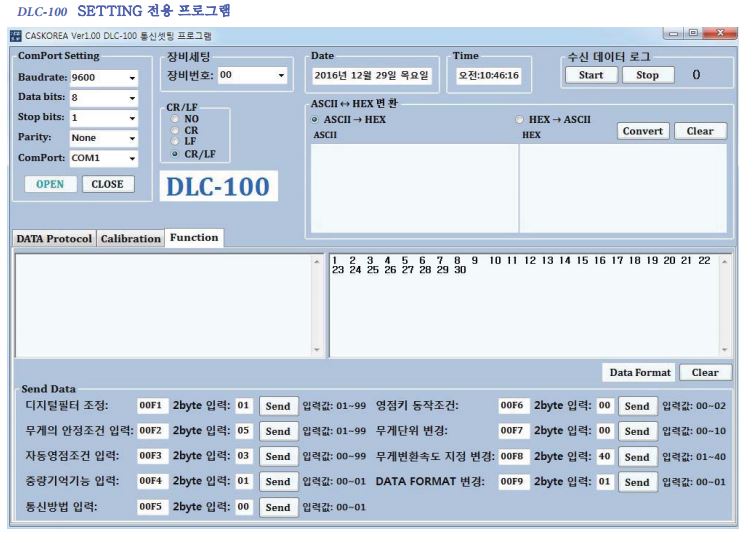Screen dimensions: 754x543
Task: Select the NO radio option under CR/LF
Action: click(175, 119)
